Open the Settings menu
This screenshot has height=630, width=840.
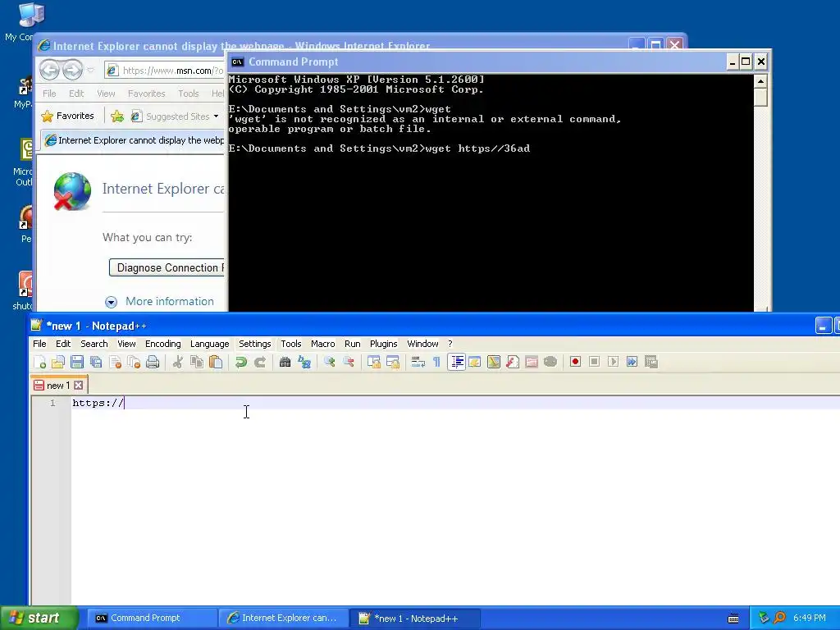254,344
